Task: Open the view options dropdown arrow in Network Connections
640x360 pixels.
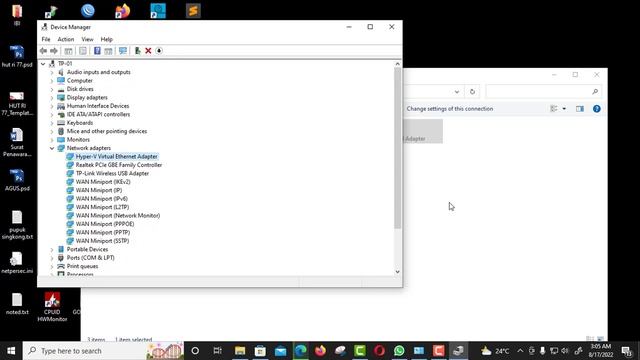Action: coord(564,109)
